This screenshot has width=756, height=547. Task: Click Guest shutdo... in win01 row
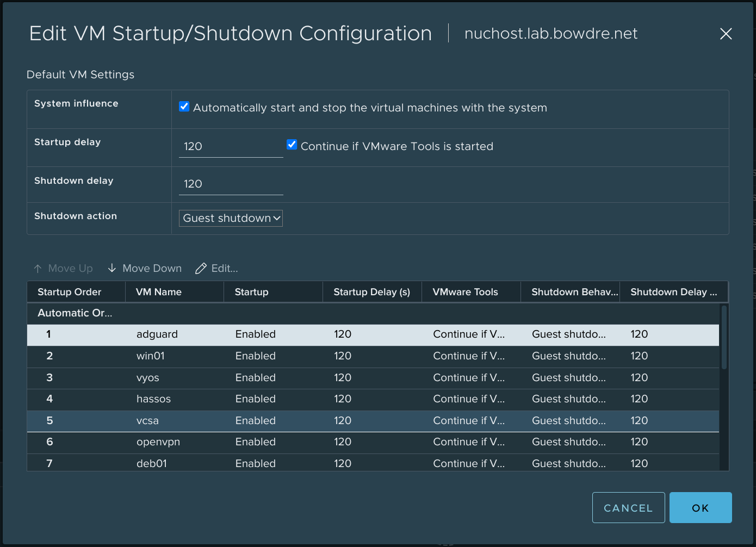pos(569,356)
